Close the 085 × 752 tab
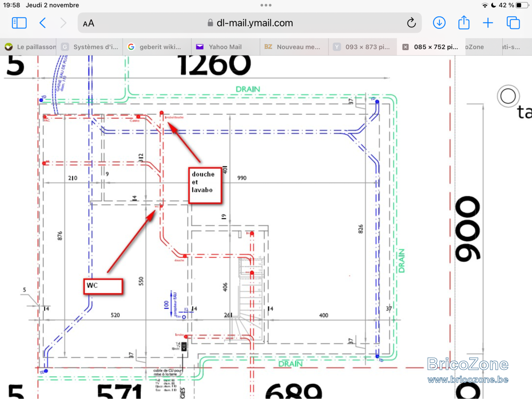This screenshot has height=399, width=532. (405, 47)
